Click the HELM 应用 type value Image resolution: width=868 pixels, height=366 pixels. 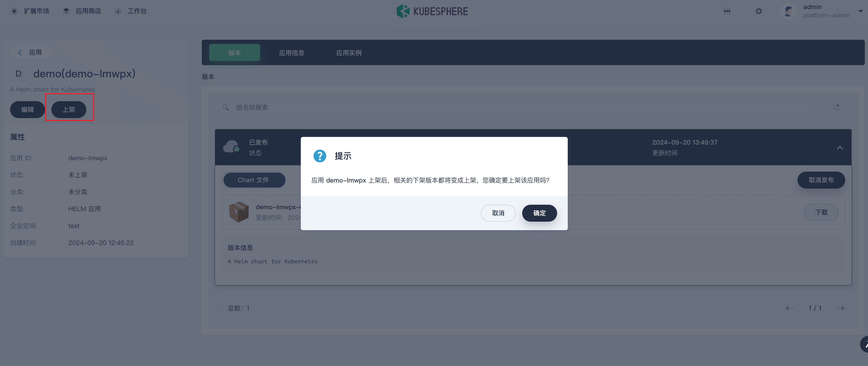click(x=84, y=209)
